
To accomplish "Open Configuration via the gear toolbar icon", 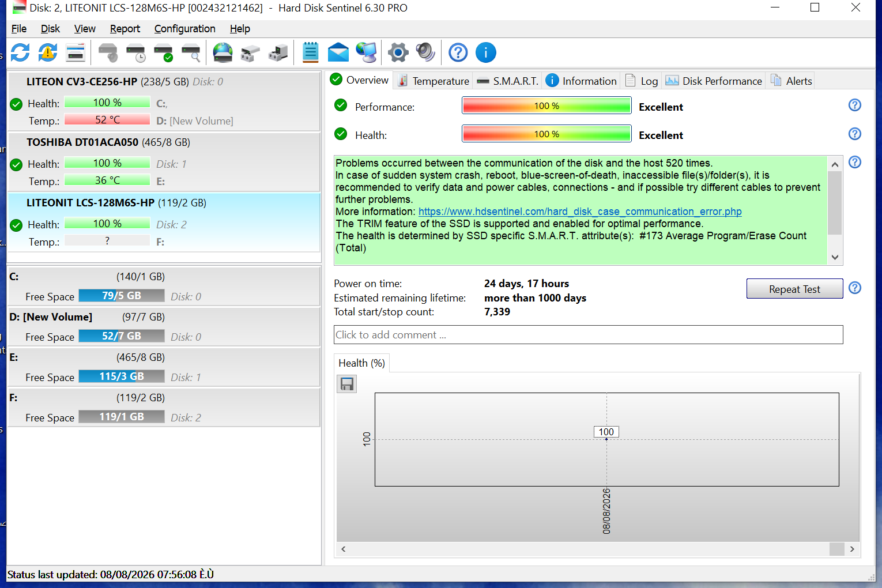I will click(398, 52).
